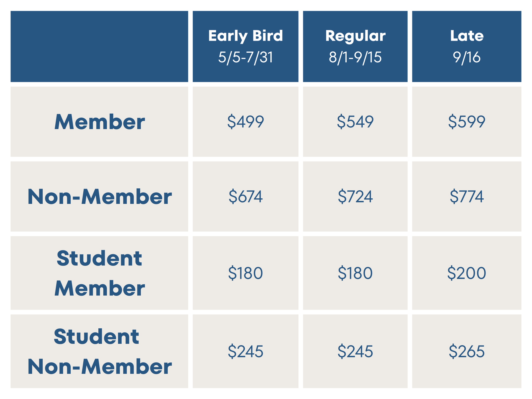Click the $724 Non-Member Regular price

pyautogui.click(x=355, y=196)
